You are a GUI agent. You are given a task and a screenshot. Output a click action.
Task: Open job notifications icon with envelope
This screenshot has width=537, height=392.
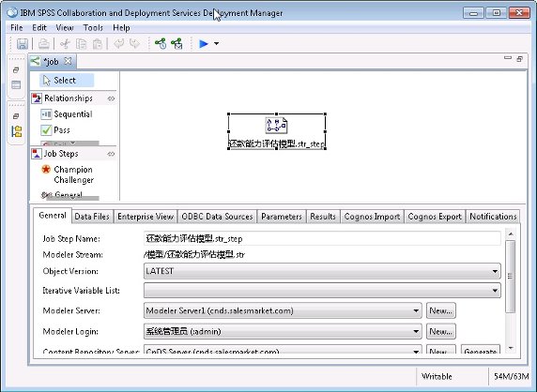tap(177, 43)
